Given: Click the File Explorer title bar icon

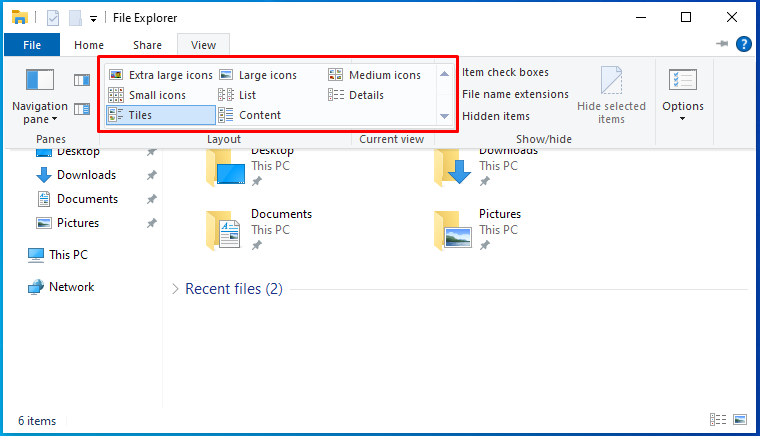Looking at the screenshot, I should [20, 18].
